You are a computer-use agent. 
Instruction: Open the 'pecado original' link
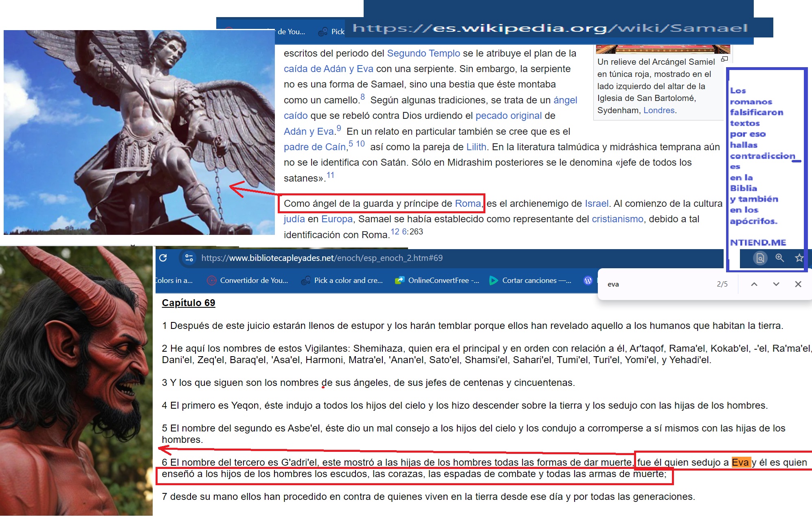pos(508,116)
